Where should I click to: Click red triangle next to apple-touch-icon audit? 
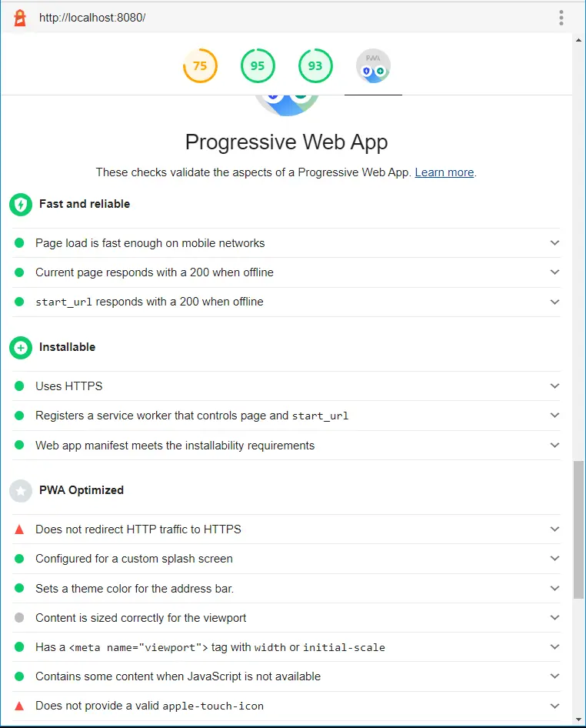[19, 706]
